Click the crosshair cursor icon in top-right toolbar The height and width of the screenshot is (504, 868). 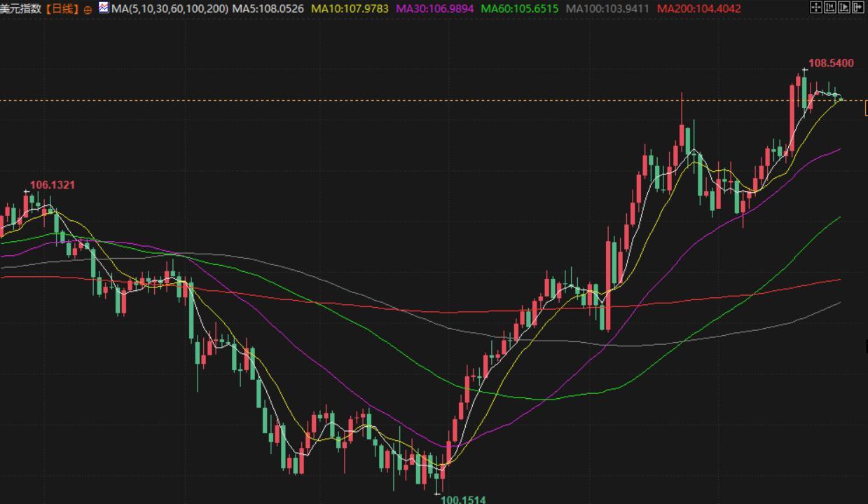815,8
